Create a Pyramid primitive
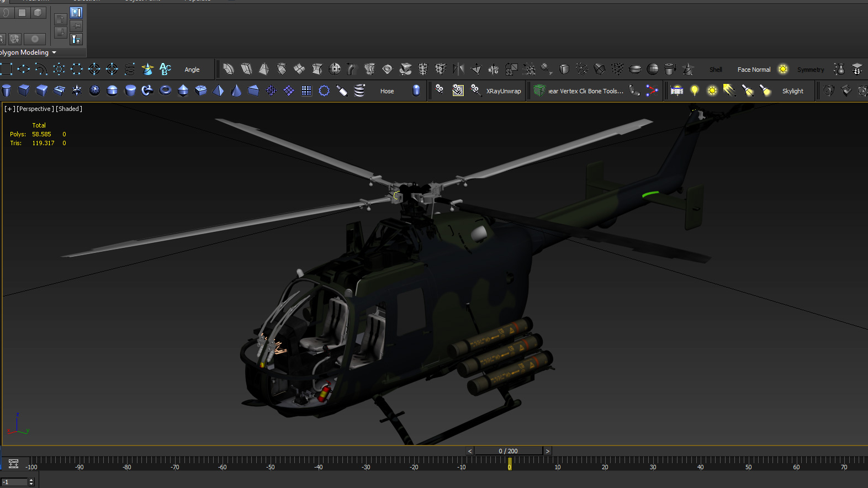This screenshot has width=868, height=488. pos(219,91)
